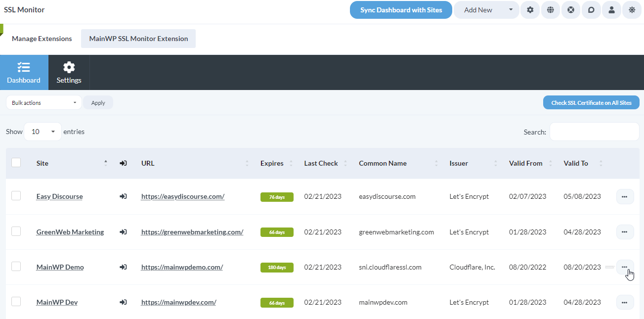
Task: Click inside the Search input field
Action: pos(594,132)
